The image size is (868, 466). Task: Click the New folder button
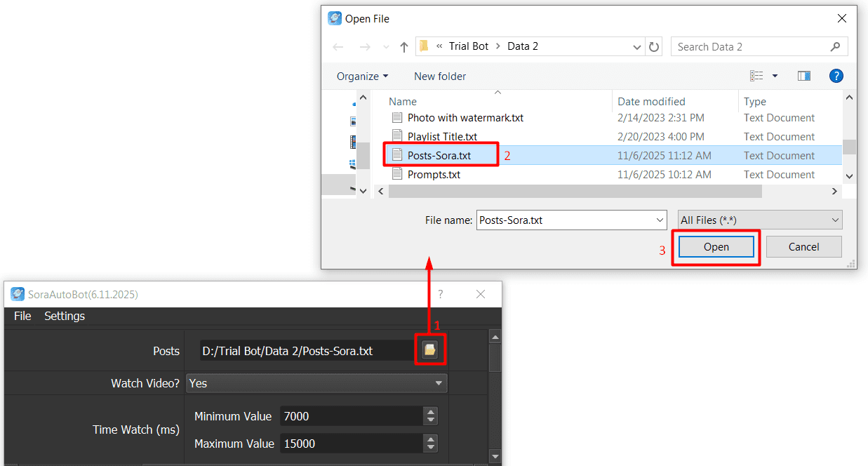tap(440, 76)
